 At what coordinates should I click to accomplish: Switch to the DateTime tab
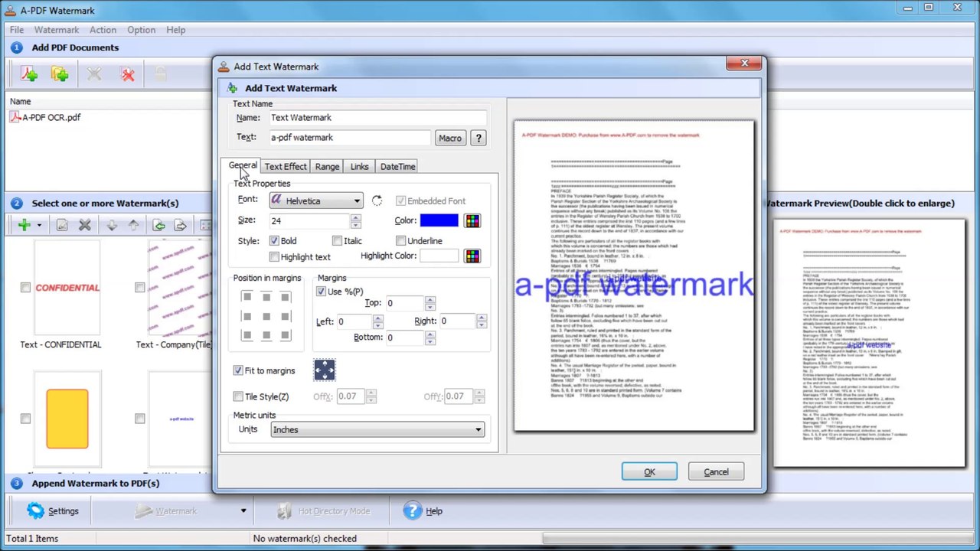pyautogui.click(x=397, y=167)
